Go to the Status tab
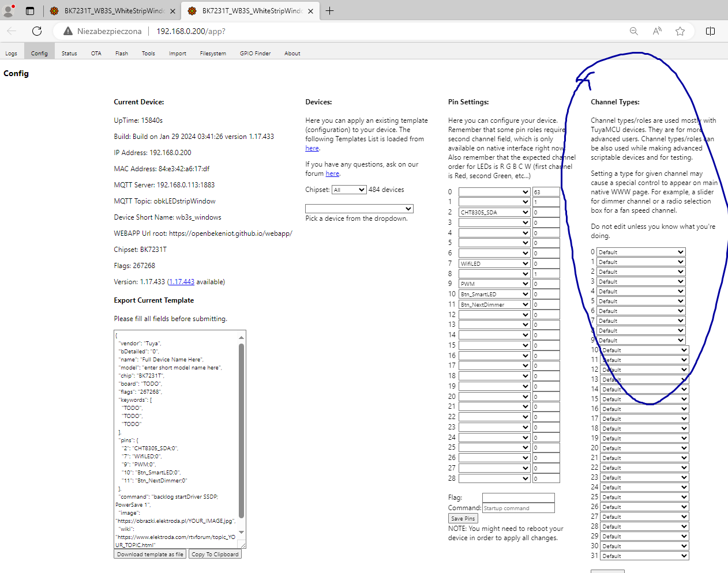 (69, 53)
